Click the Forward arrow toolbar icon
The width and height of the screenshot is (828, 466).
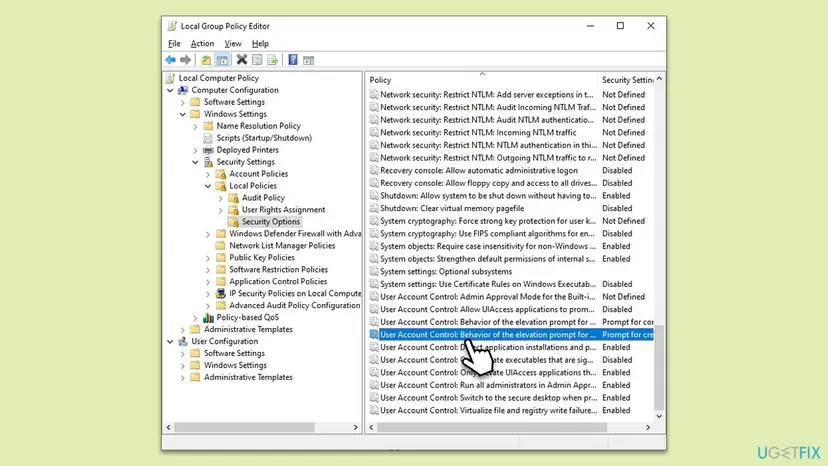click(185, 60)
